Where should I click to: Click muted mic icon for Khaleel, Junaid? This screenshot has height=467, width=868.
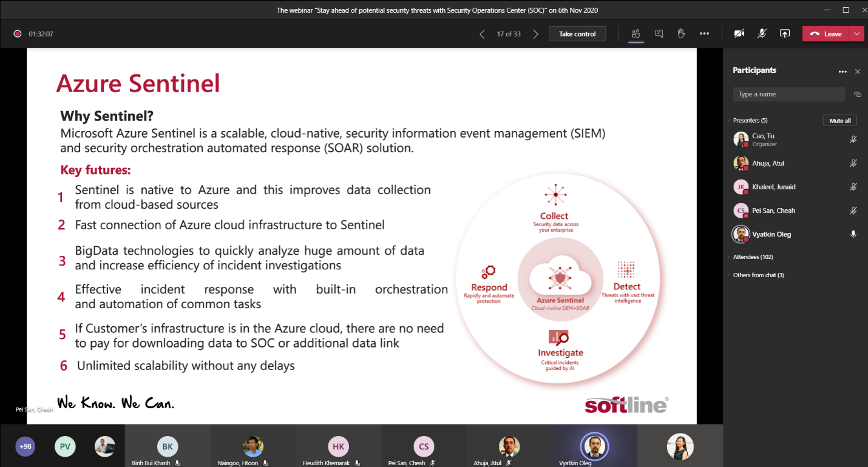tap(853, 187)
